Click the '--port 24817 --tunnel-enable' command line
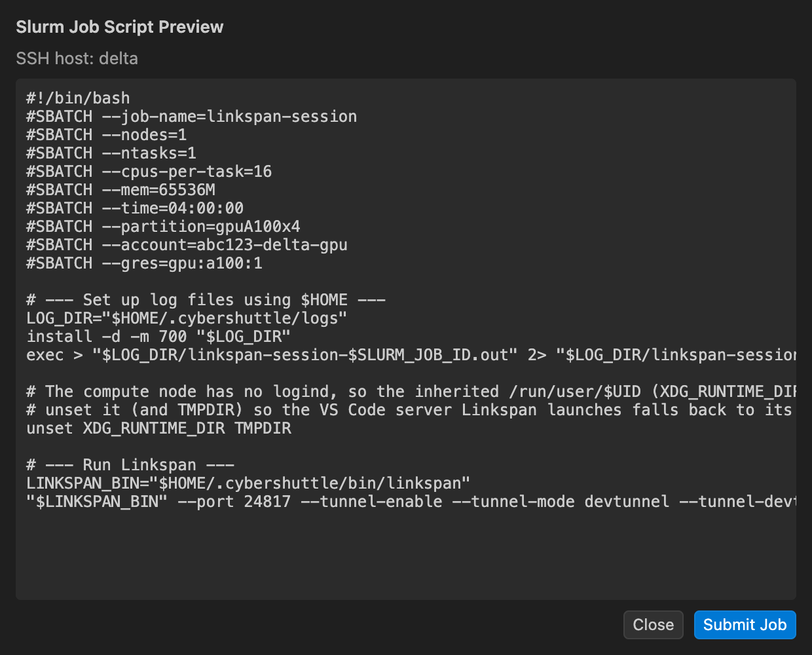This screenshot has width=812, height=655. (411, 502)
